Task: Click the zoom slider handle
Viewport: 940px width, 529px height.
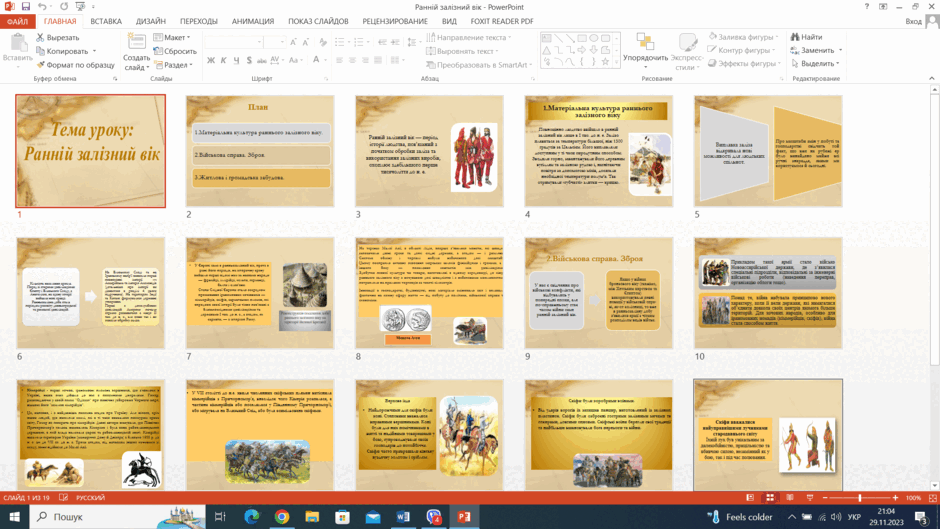Action: 859,498
